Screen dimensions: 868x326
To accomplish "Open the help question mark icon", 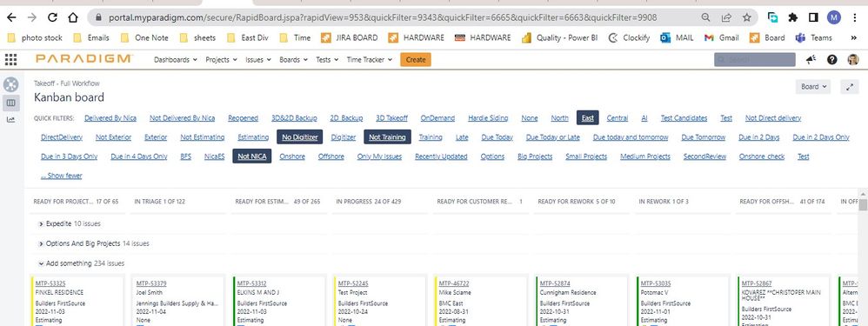I will click(832, 59).
